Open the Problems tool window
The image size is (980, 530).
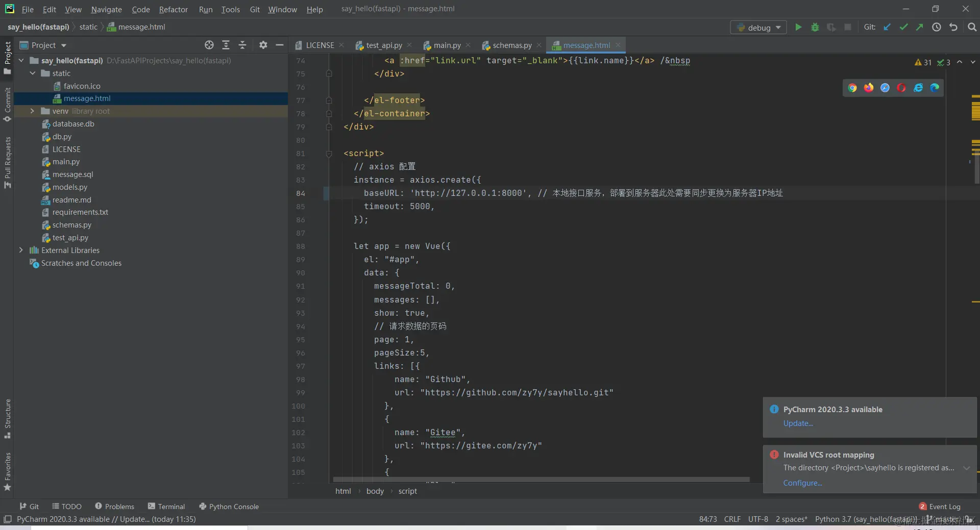click(115, 507)
